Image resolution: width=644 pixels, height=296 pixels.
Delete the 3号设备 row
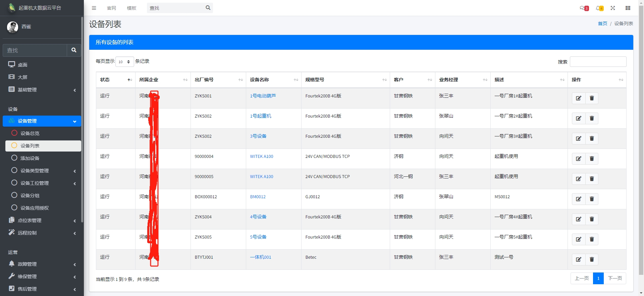(x=592, y=138)
